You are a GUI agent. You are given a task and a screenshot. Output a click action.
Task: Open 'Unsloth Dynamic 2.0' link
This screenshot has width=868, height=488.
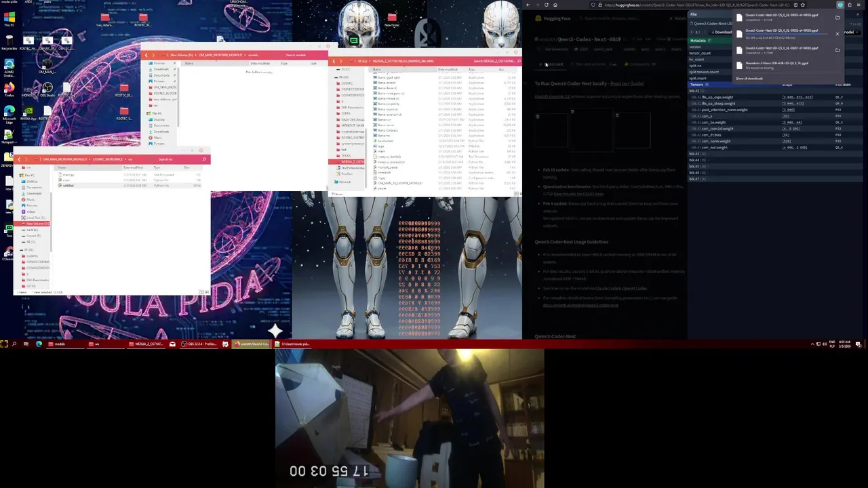click(x=552, y=96)
